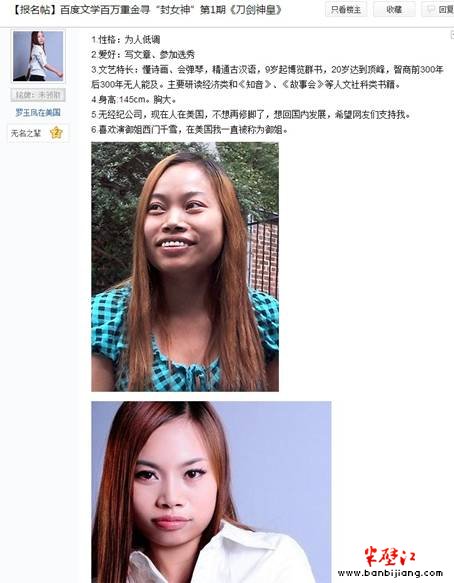Click the www.banbijiang.com watermark URL
Viewport: 454px width, 583px height.
point(390,573)
